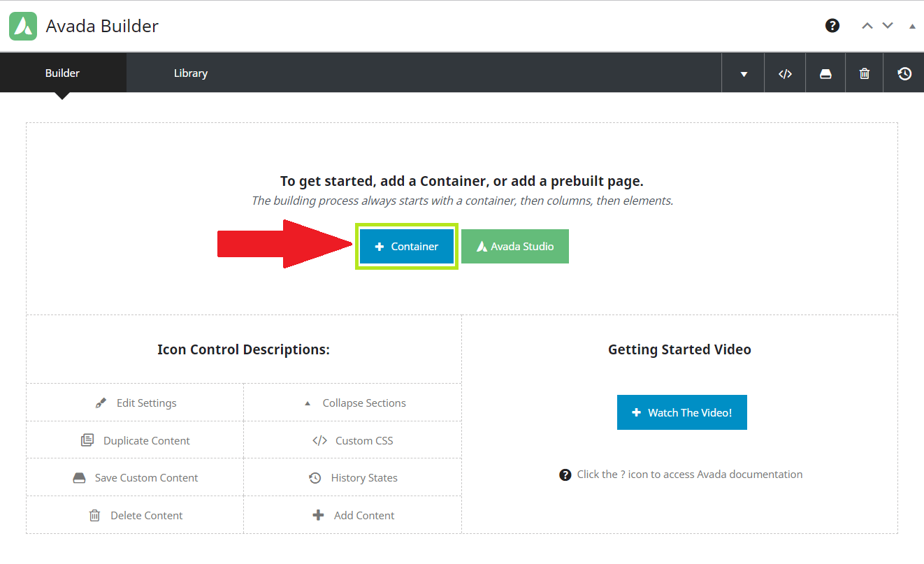Image resolution: width=924 pixels, height=564 pixels.
Task: Click the documentation help text link
Action: [688, 475]
